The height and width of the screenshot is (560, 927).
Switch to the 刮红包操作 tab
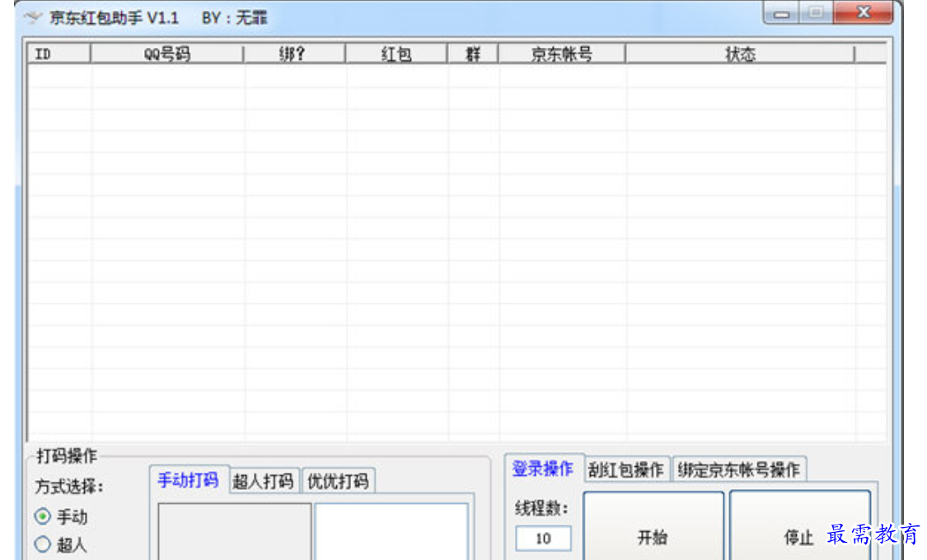(x=625, y=469)
